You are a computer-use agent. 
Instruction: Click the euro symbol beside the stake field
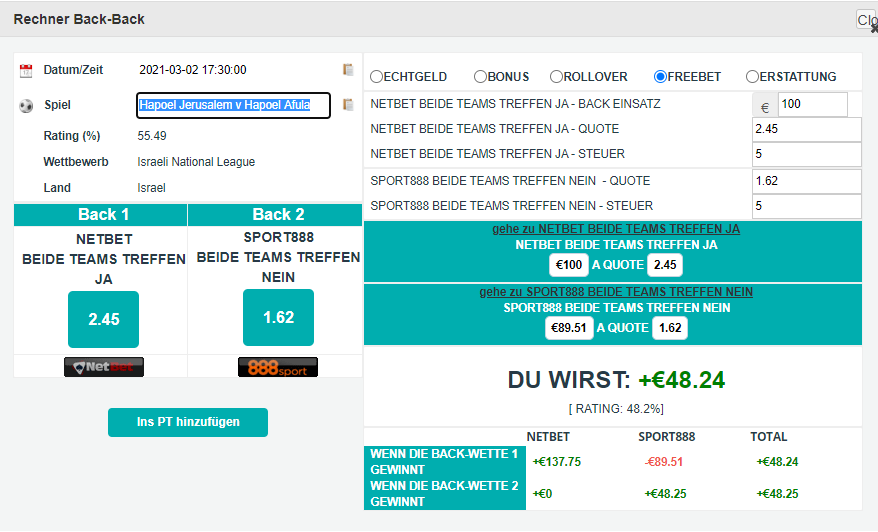(x=765, y=107)
